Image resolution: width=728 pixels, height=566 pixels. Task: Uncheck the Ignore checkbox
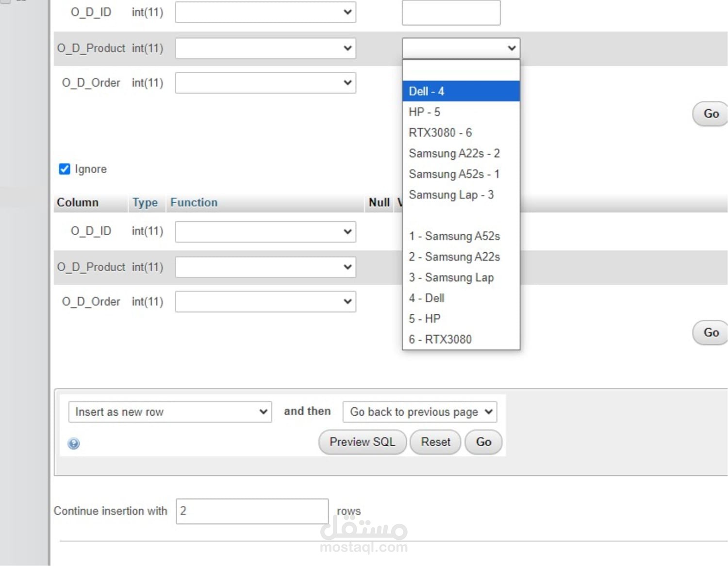pyautogui.click(x=64, y=169)
